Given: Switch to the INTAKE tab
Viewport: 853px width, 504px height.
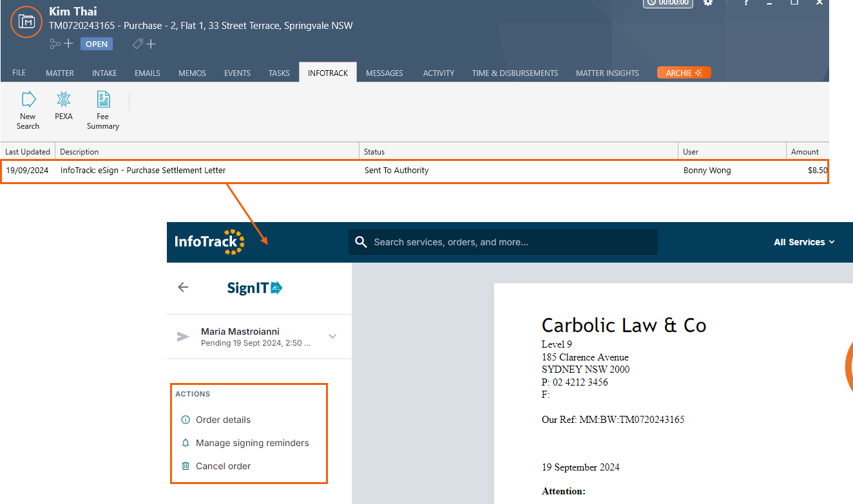Looking at the screenshot, I should click(104, 73).
